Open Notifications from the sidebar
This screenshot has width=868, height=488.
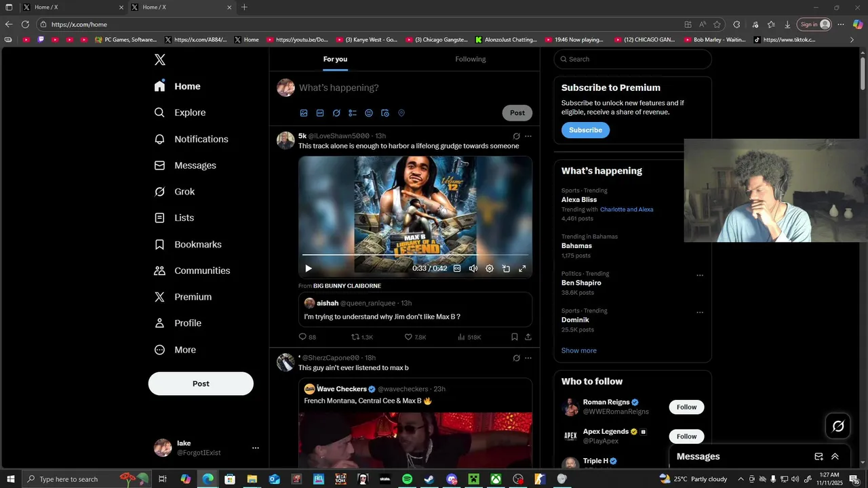(191, 139)
